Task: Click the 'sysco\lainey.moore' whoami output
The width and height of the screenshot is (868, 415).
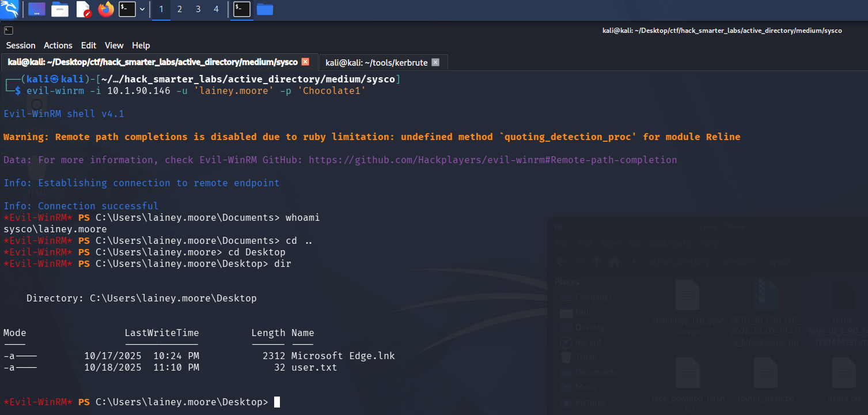Action: pyautogui.click(x=55, y=229)
